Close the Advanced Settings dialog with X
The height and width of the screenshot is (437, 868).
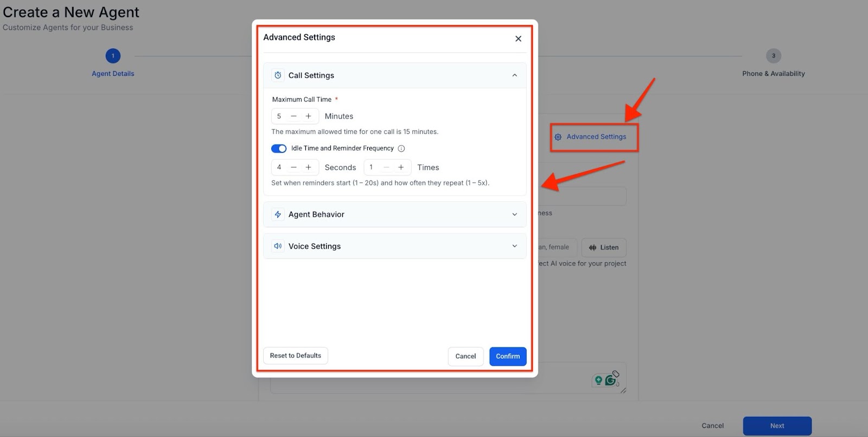click(x=518, y=39)
